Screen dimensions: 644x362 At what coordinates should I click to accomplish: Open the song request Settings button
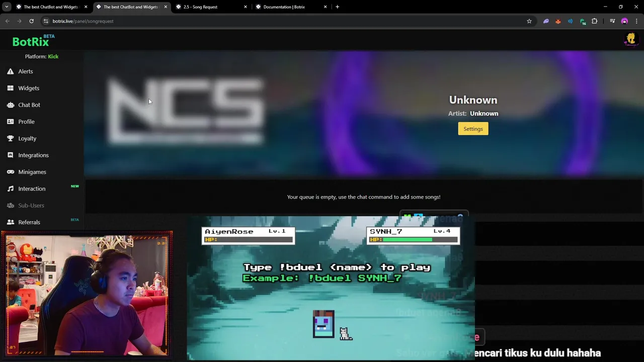pos(473,129)
